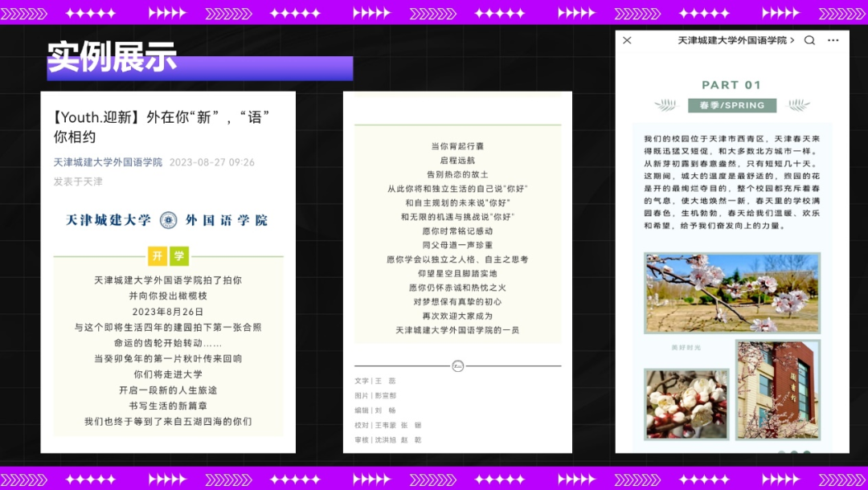Click the green "学" badge
This screenshot has width=868, height=490.
179,256
